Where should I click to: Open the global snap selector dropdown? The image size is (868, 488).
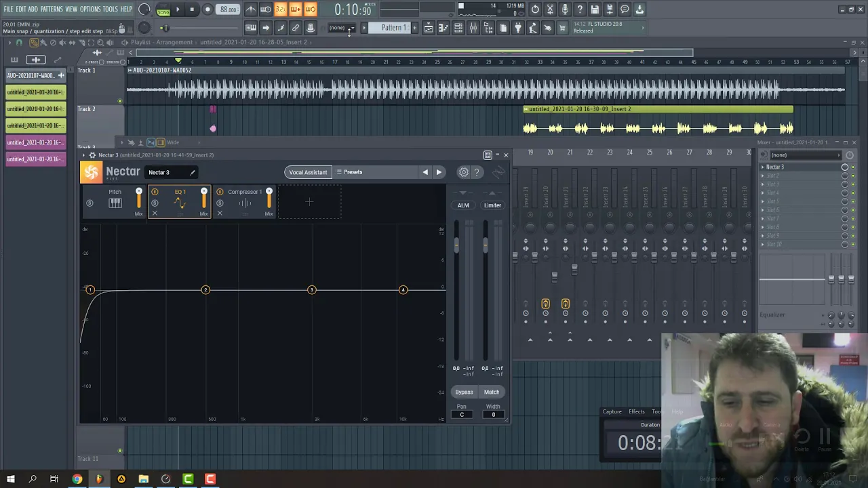[x=341, y=28]
